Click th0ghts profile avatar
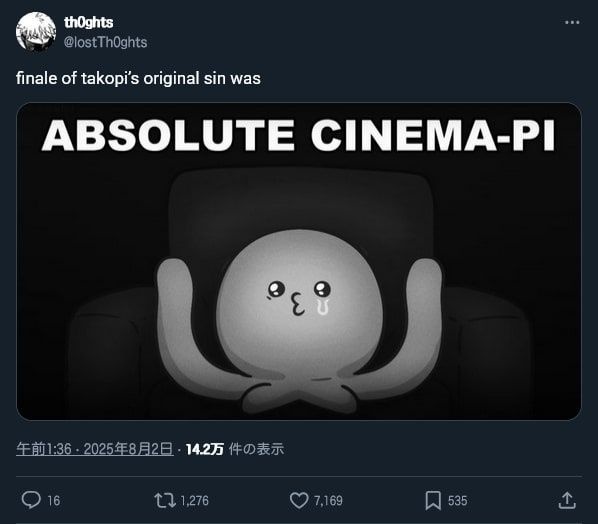Image resolution: width=598 pixels, height=524 pixels. click(x=36, y=32)
